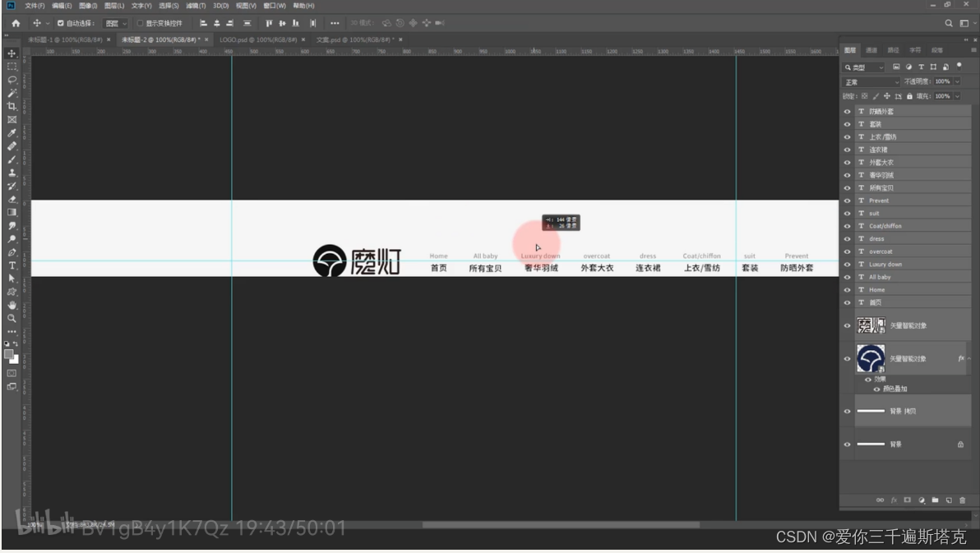Select the Path Selection tool
The height and width of the screenshot is (553, 980).
click(x=12, y=279)
